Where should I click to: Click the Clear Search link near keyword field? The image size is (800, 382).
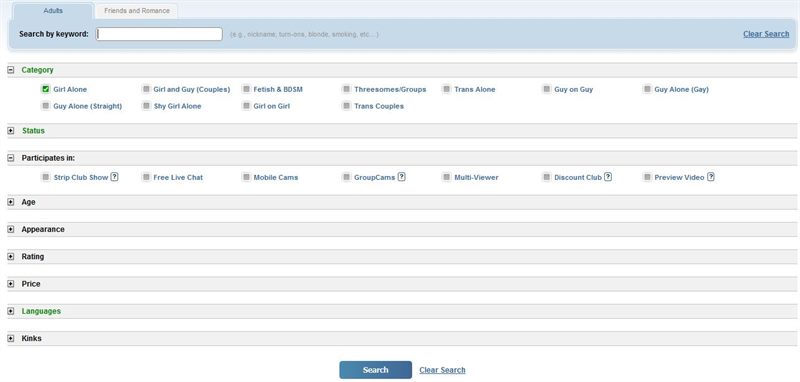coord(766,34)
